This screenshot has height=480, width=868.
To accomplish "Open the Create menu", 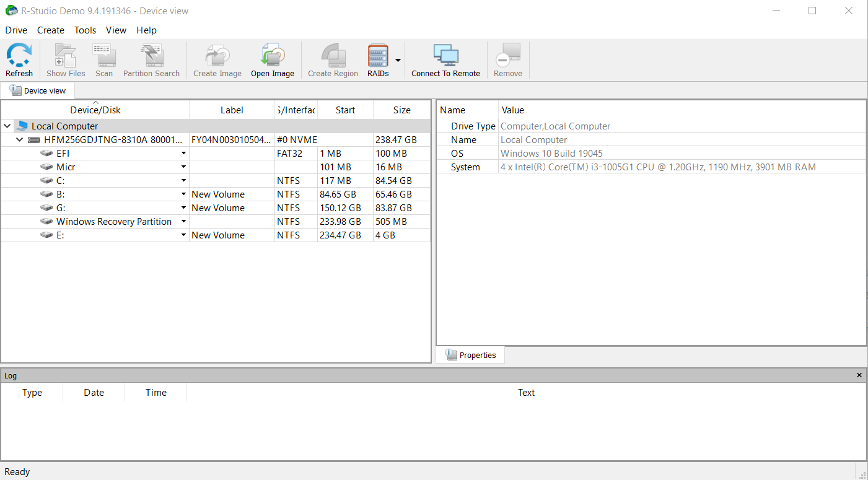I will pyautogui.click(x=51, y=30).
